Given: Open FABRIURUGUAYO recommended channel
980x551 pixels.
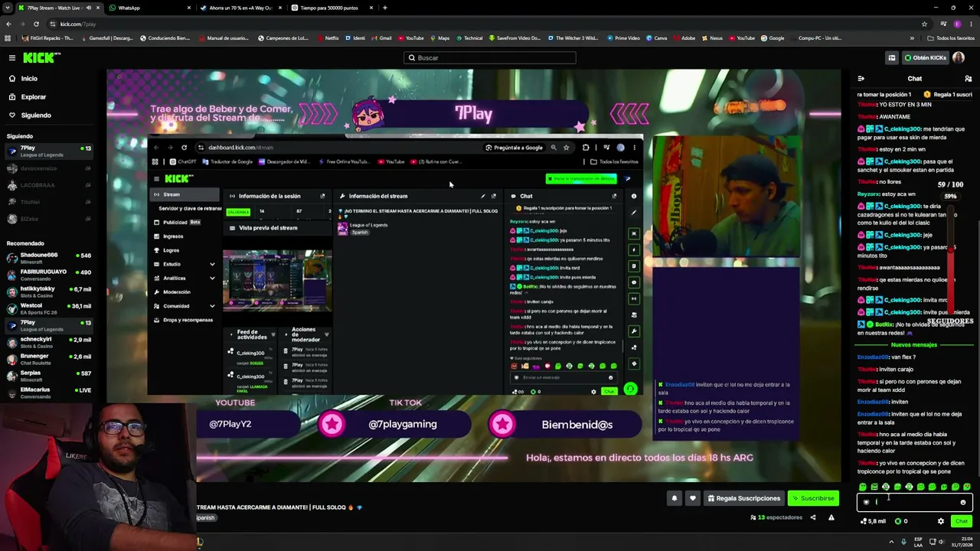Looking at the screenshot, I should [47, 275].
